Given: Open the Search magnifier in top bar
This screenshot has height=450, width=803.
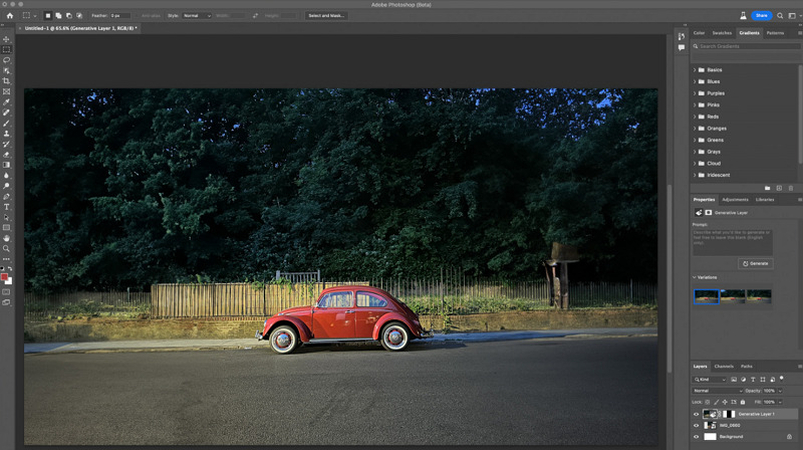Looking at the screenshot, I should (780, 16).
